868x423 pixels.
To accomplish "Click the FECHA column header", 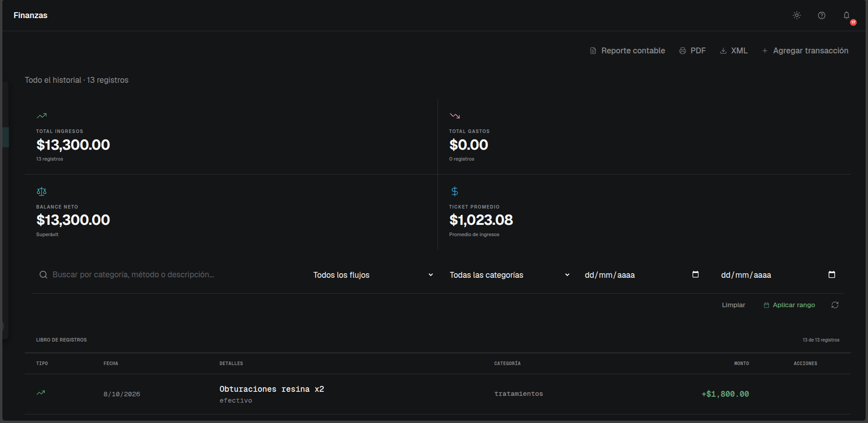I will 111,363.
